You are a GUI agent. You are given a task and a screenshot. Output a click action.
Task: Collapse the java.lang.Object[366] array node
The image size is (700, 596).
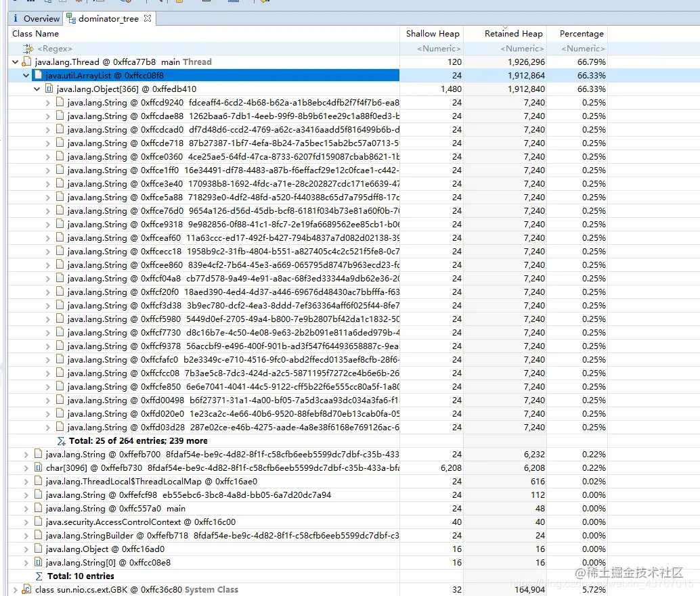pos(37,89)
